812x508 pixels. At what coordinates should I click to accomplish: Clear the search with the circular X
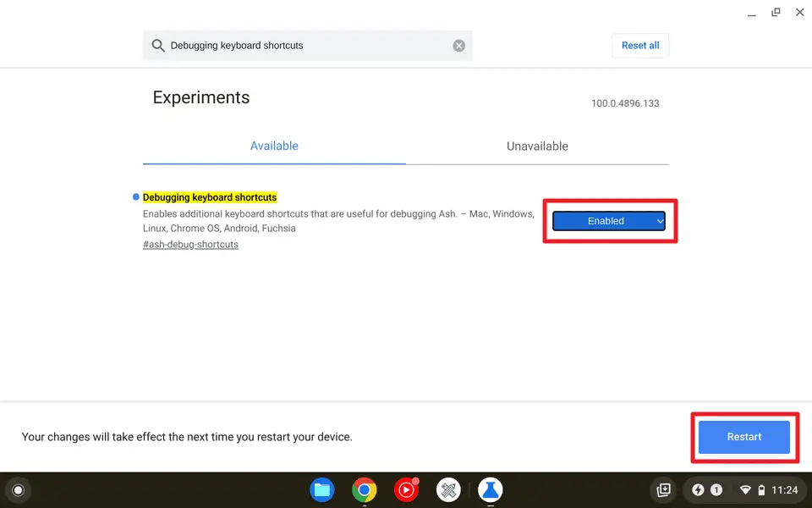pyautogui.click(x=459, y=45)
